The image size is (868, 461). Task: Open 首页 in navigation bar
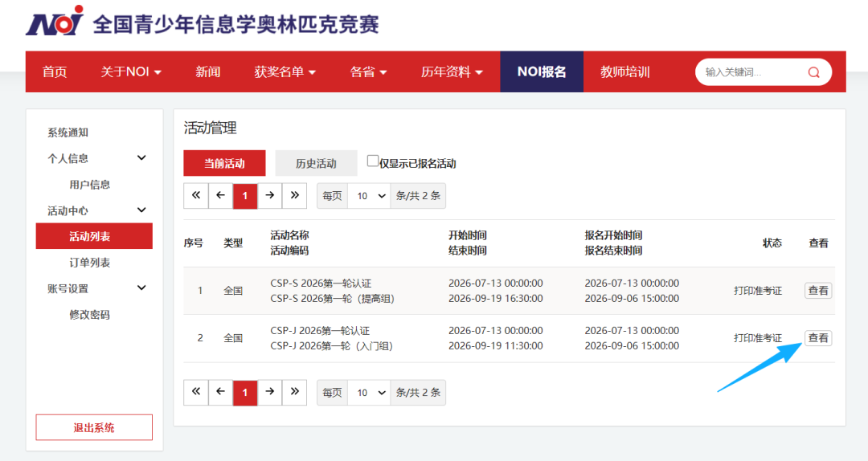tap(55, 72)
